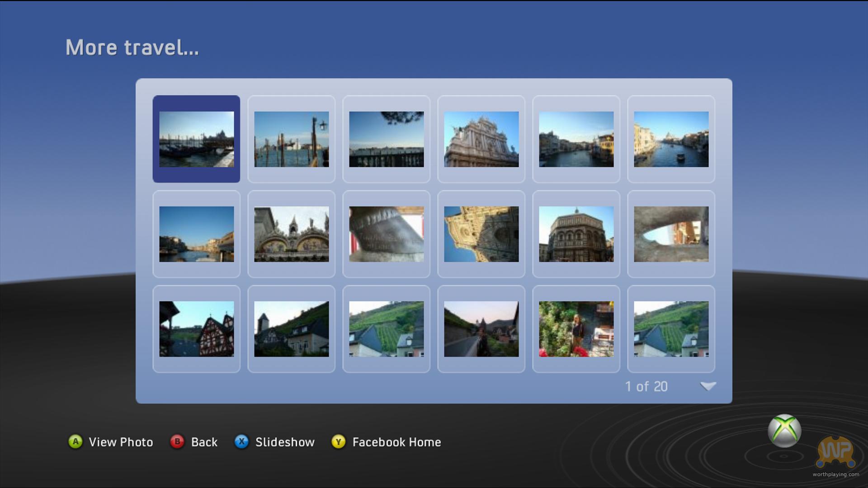Viewport: 868px width, 488px height.
Task: Click the green A button icon
Action: coord(75,441)
